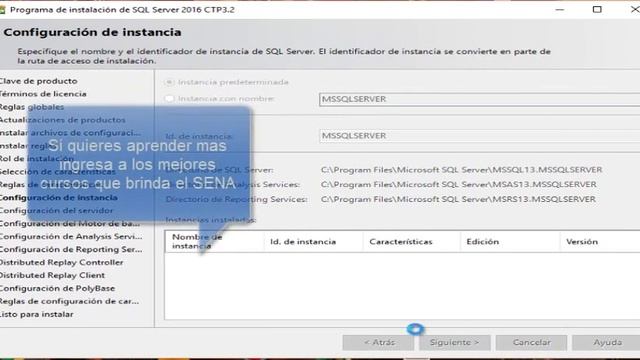Select the Configuración de Analysis Servi... step
The image size is (640, 360).
tap(71, 236)
